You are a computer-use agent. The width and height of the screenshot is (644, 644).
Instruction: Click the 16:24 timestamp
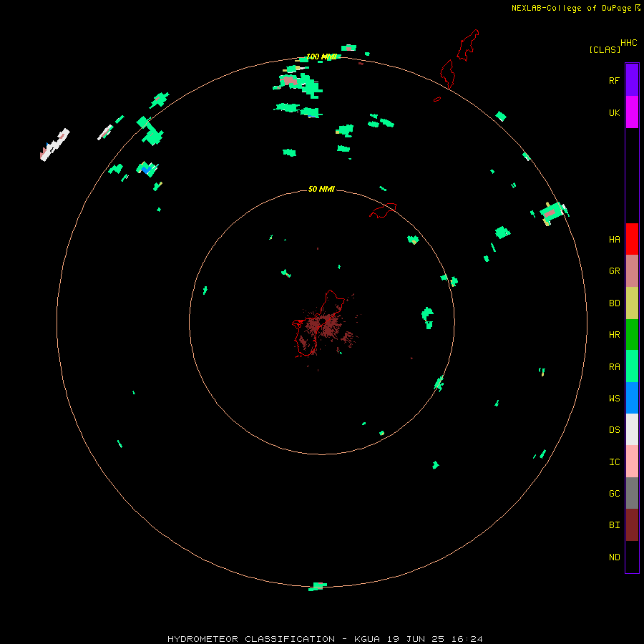pos(467,639)
